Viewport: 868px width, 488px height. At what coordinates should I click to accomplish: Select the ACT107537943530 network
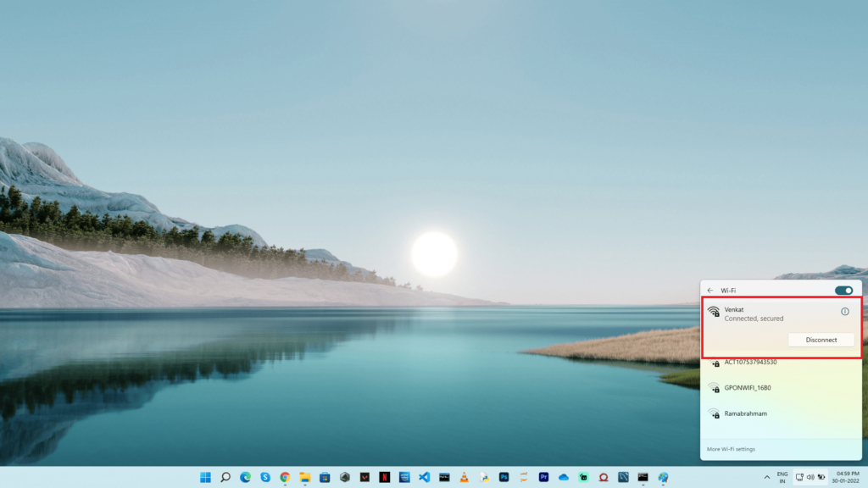tap(750, 363)
